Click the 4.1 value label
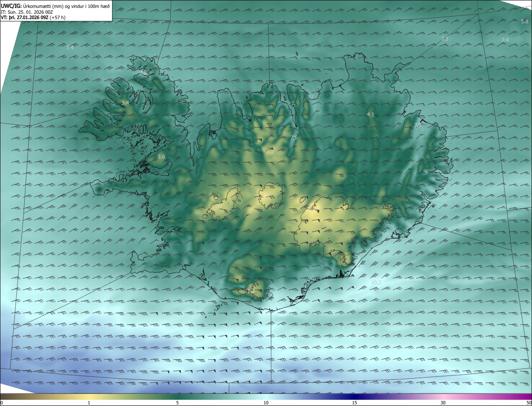532x406 pixels. click(371, 114)
